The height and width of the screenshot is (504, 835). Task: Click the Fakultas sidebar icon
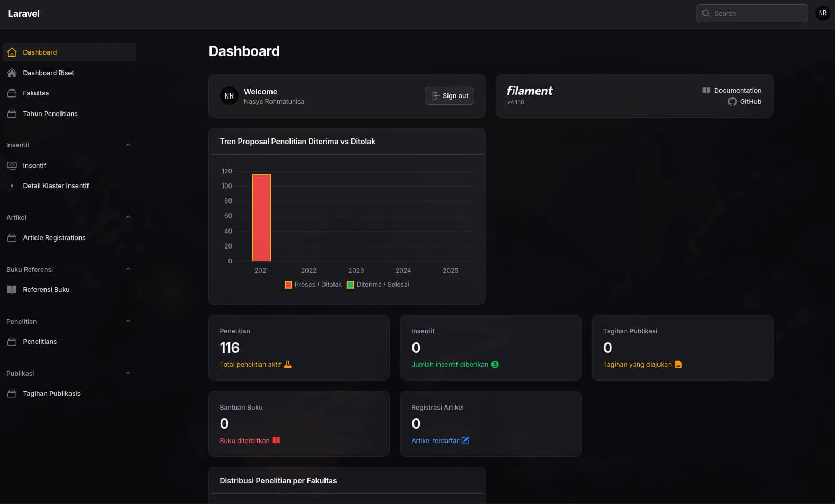[12, 93]
